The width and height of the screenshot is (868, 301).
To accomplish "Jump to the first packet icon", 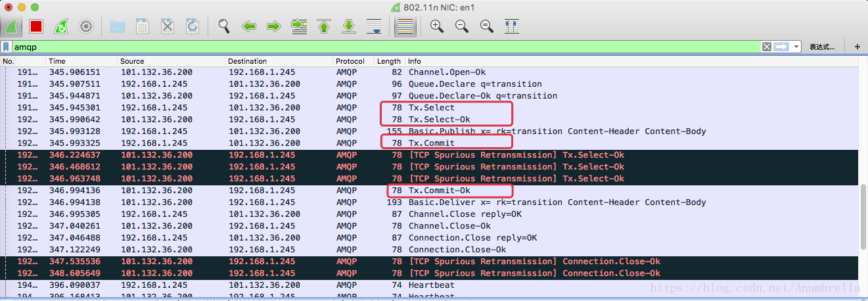I will (324, 26).
